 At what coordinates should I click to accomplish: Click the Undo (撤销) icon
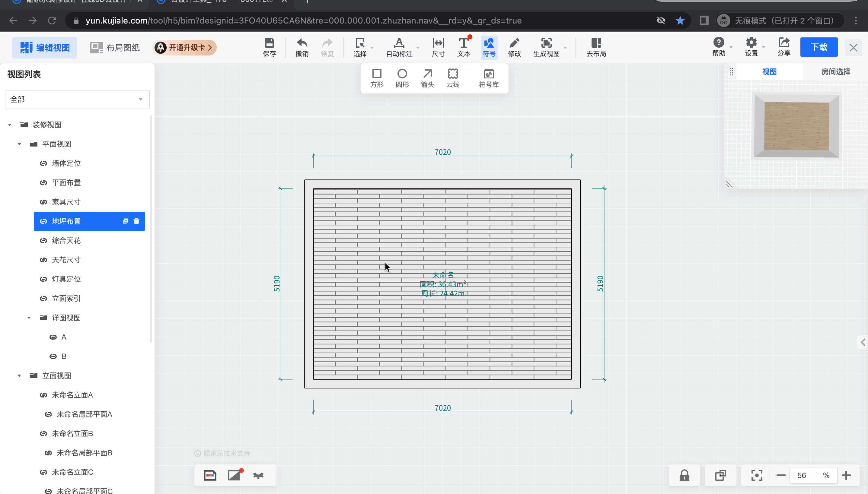[302, 47]
